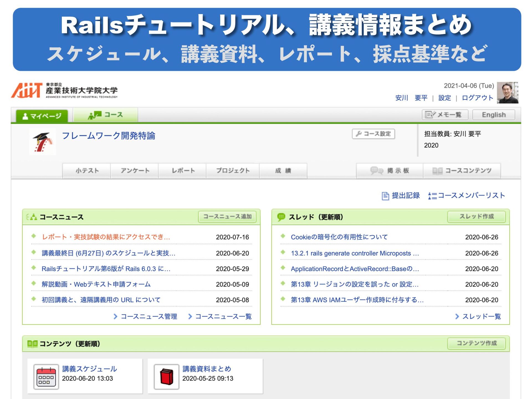Image resolution: width=532 pixels, height=399 pixels.
Task: Click the course graduation cap icon
Action: pos(42,142)
